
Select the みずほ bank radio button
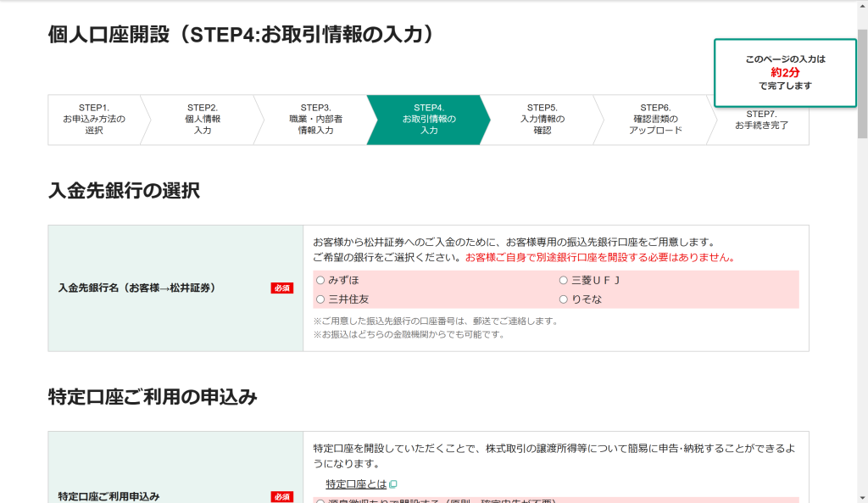pos(320,280)
